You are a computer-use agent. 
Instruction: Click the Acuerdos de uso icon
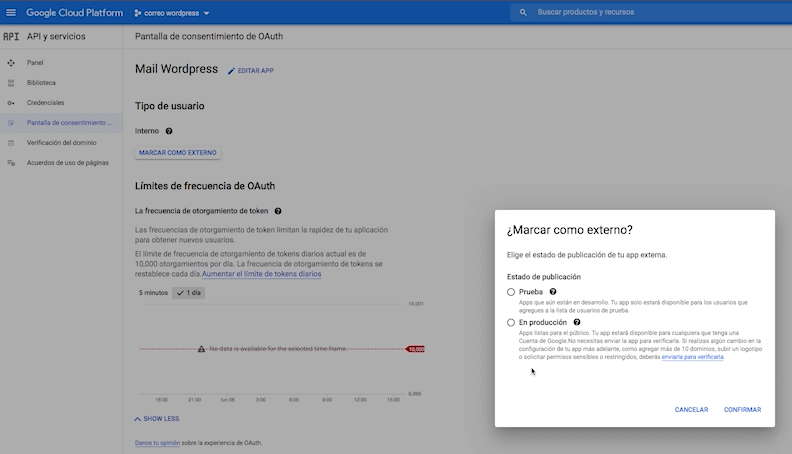click(11, 163)
